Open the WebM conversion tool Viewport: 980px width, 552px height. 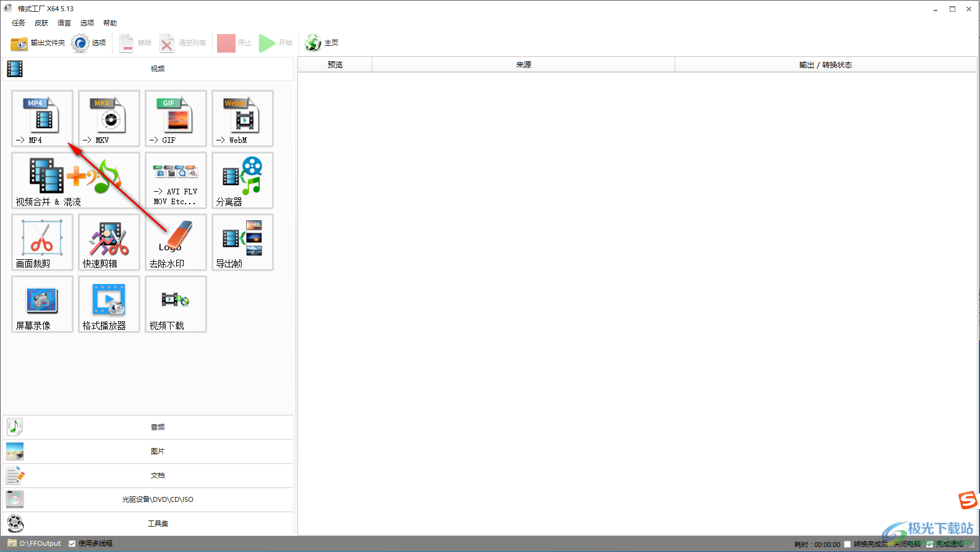click(x=242, y=118)
